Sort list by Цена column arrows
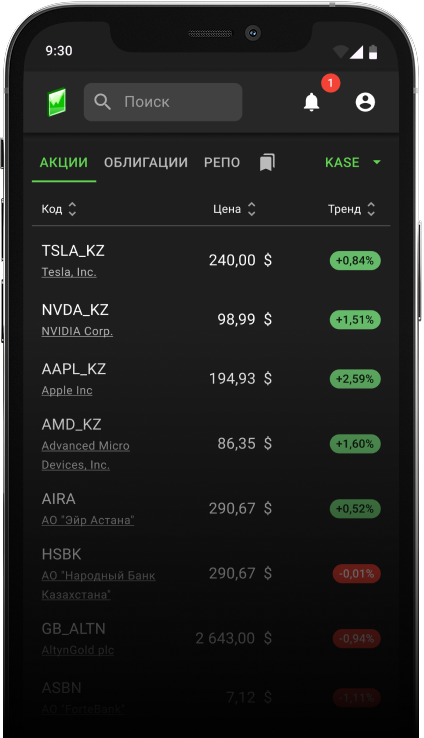Screen dimensions: 424x738 coord(252,209)
